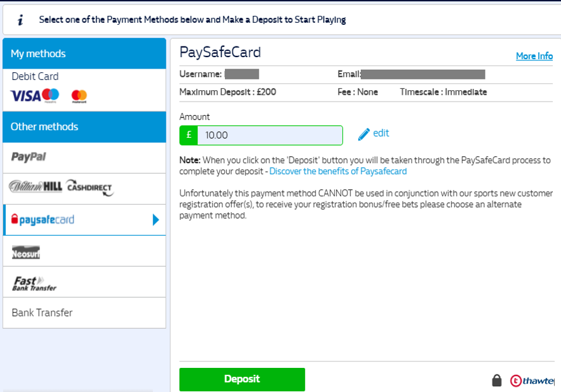Click the PaySafeCard heading
This screenshot has width=561, height=392.
[x=220, y=52]
